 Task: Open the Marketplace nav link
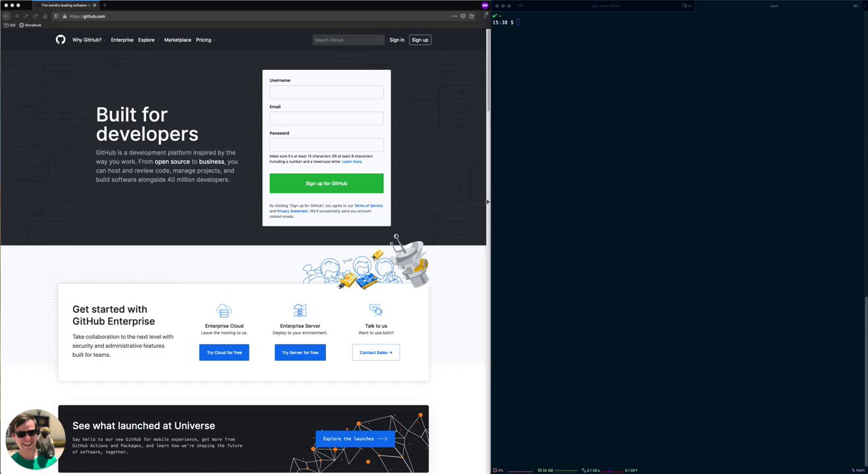tap(177, 39)
